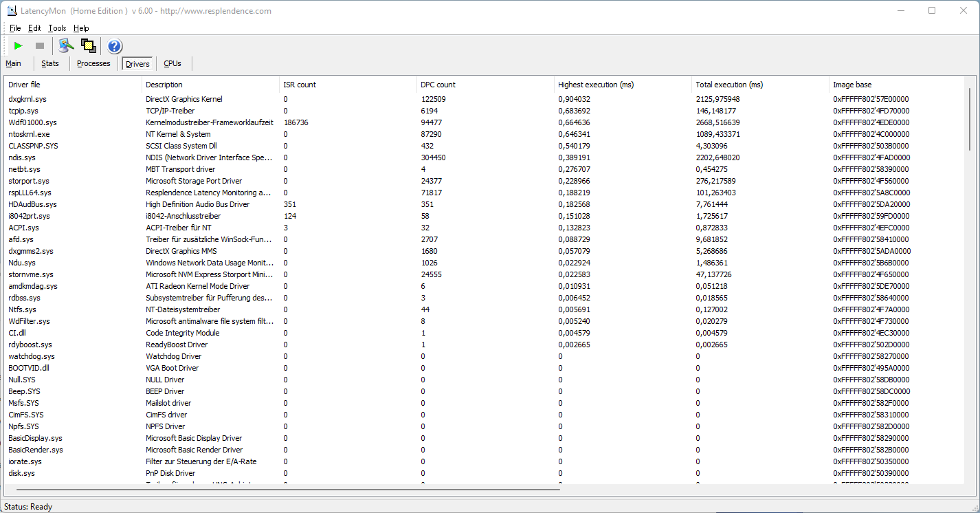Screen dimensions: 980x513
Task: Show the Main tab
Action: [14, 64]
